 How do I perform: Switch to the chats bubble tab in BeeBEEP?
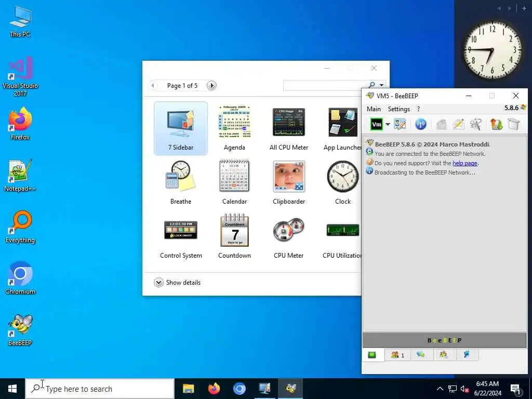[x=421, y=355]
